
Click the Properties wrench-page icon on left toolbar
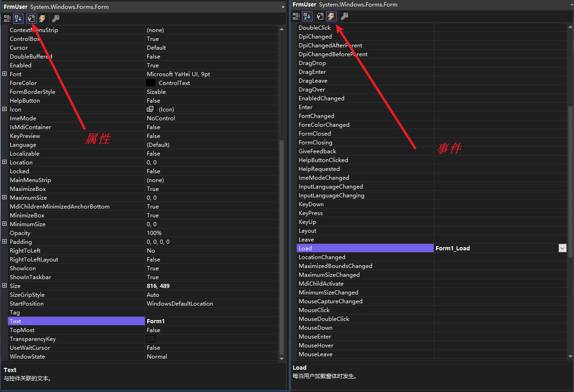click(x=31, y=18)
